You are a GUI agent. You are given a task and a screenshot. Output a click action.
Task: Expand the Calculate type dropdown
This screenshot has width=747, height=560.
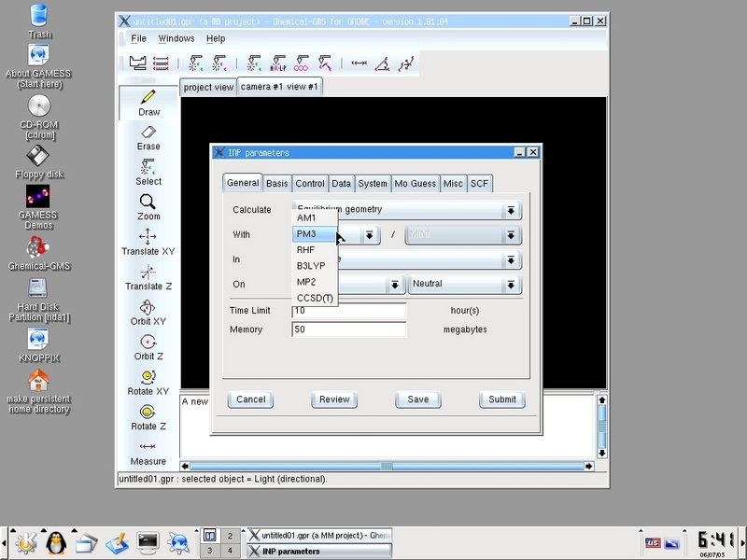coord(511,211)
